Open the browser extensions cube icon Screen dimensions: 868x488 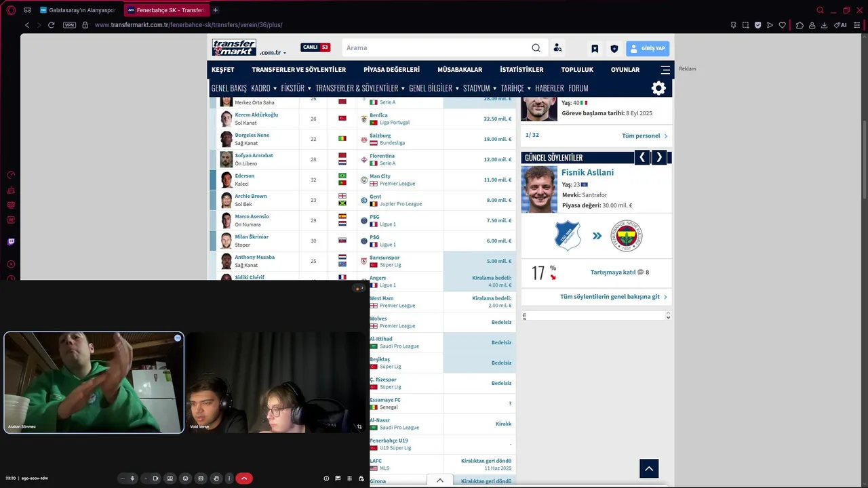[800, 25]
